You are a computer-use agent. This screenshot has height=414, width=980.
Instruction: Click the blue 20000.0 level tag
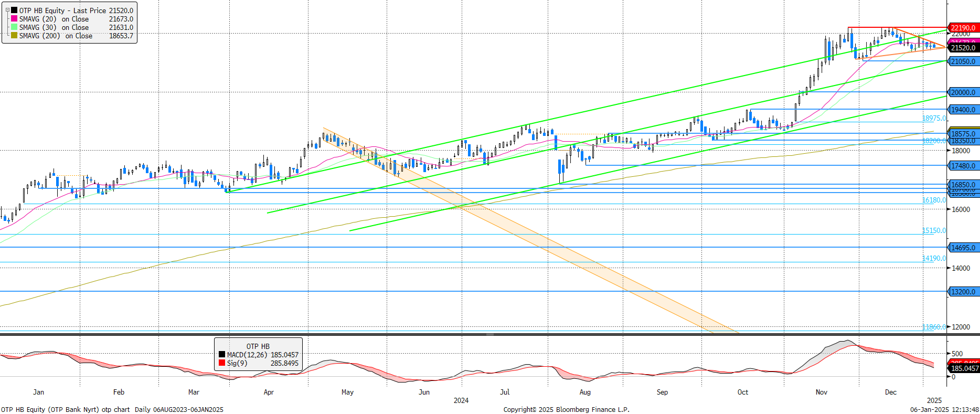point(963,92)
